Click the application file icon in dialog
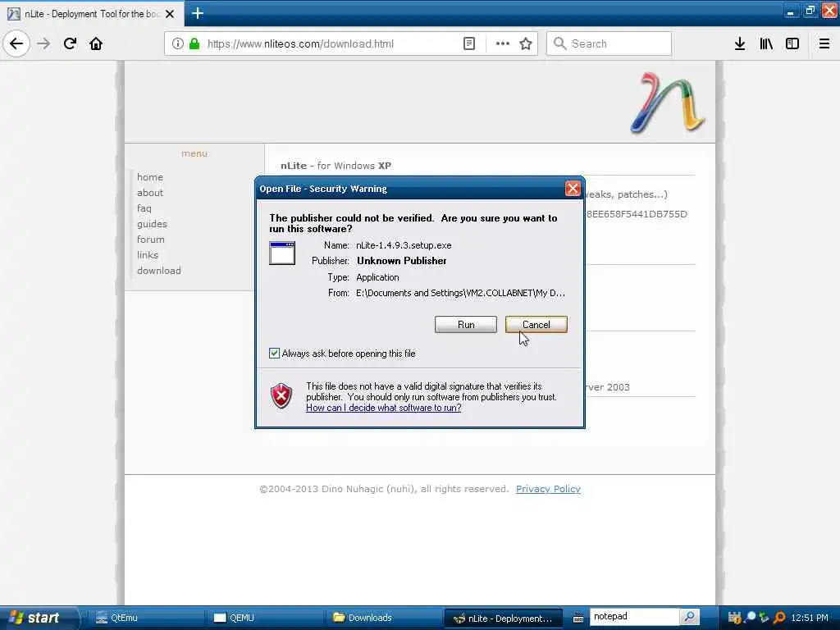This screenshot has height=630, width=840. pos(282,253)
